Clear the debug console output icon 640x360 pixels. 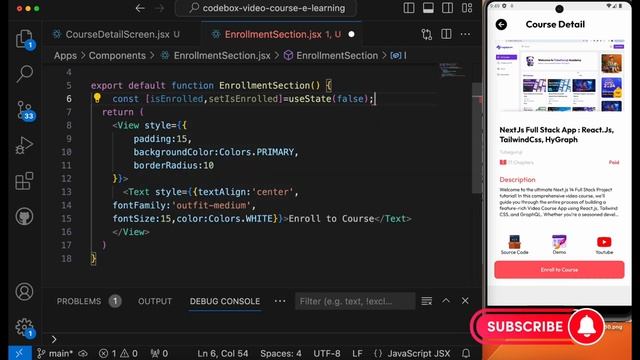point(427,301)
